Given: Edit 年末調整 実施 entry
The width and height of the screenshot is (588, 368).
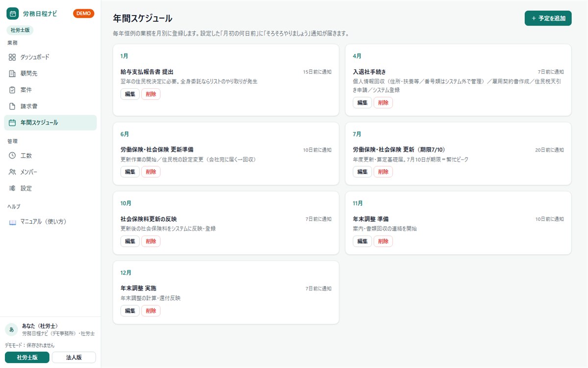Looking at the screenshot, I should point(130,311).
